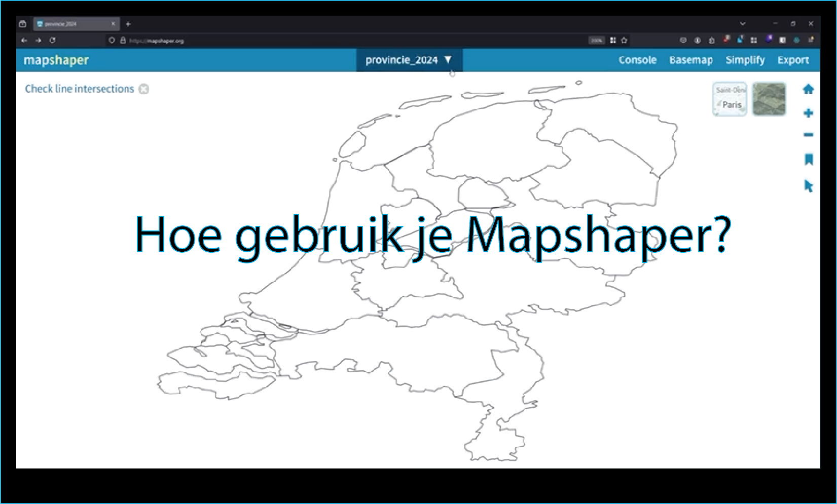This screenshot has width=837, height=504.
Task: Click the red extension toolbar icon
Action: tap(726, 40)
